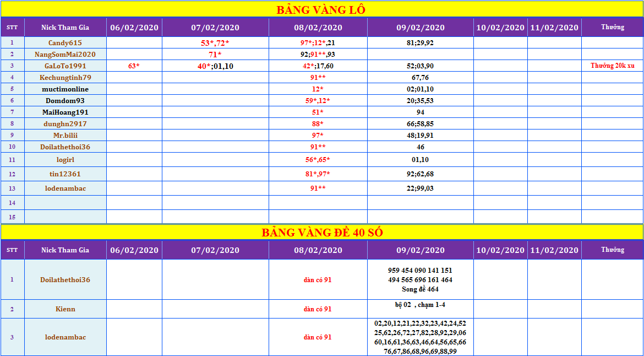644x356 pixels.
Task: Select nickname Kienn in bottom table
Action: click(x=66, y=309)
